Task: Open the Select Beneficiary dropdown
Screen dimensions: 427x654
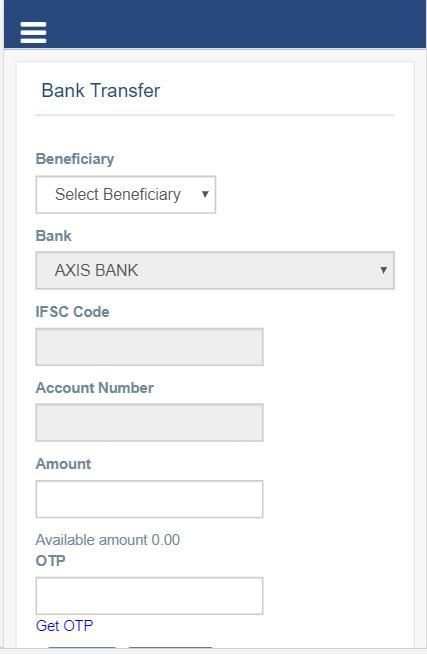Action: [126, 194]
